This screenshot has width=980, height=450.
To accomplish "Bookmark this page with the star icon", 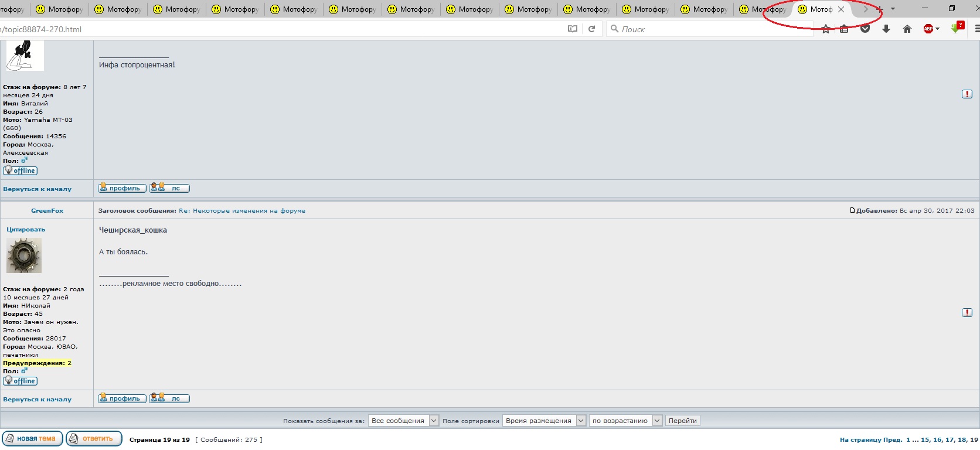I will point(826,29).
